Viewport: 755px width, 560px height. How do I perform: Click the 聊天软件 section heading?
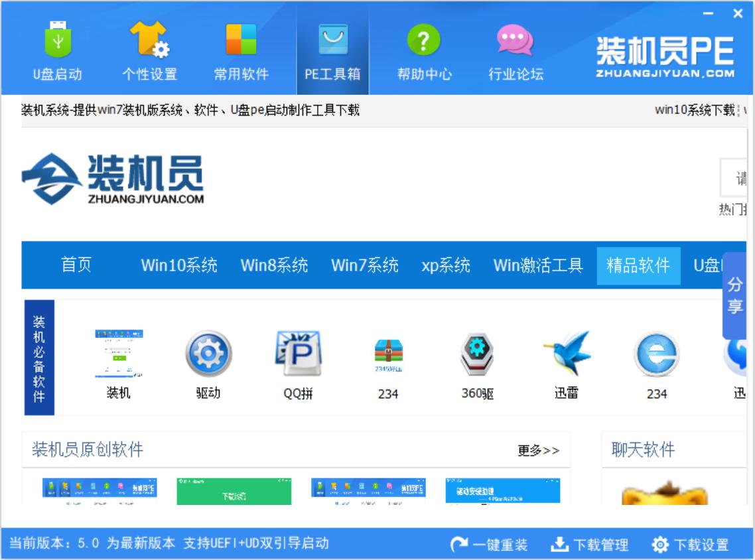[x=643, y=449]
